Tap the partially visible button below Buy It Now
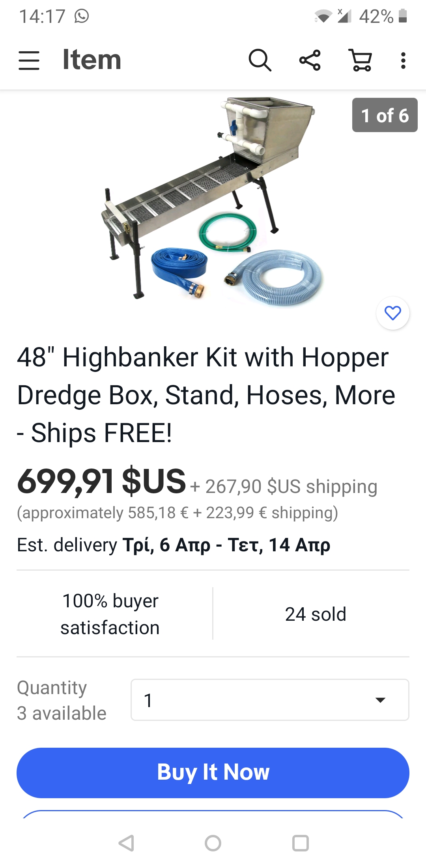Image resolution: width=426 pixels, height=868 pixels. tap(213, 814)
